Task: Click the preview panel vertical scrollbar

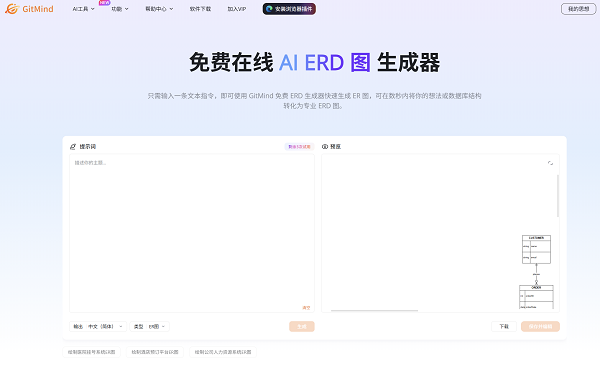Action: point(558,196)
